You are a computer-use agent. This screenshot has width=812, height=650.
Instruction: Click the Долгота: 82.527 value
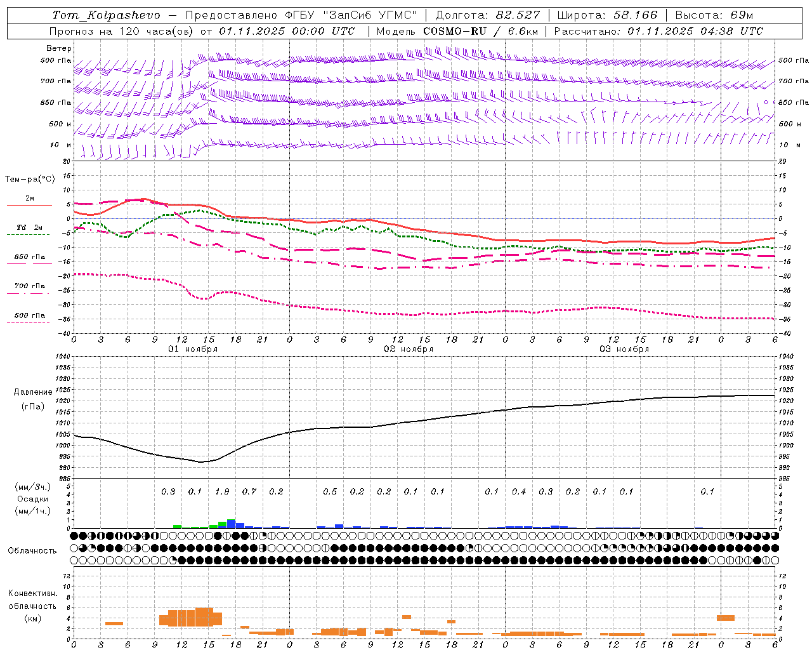tap(488, 15)
